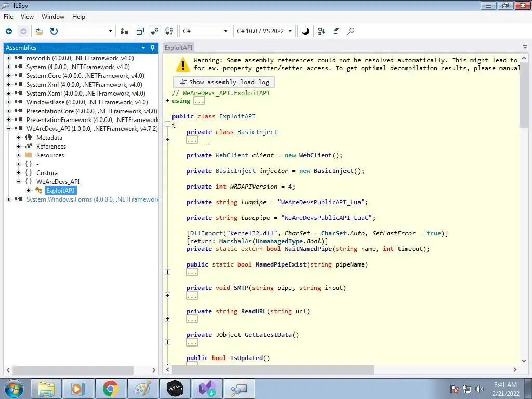Open the View menu

(27, 17)
